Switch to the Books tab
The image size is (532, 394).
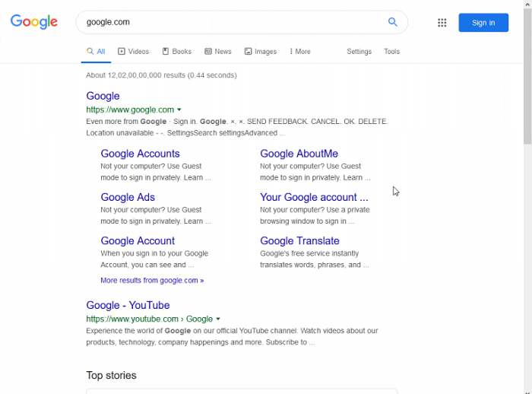[x=176, y=52]
